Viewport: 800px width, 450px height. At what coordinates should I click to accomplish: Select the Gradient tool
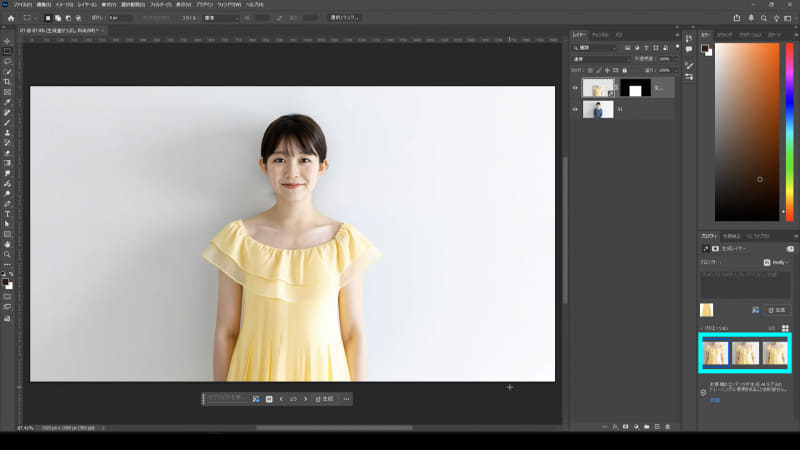coord(7,163)
